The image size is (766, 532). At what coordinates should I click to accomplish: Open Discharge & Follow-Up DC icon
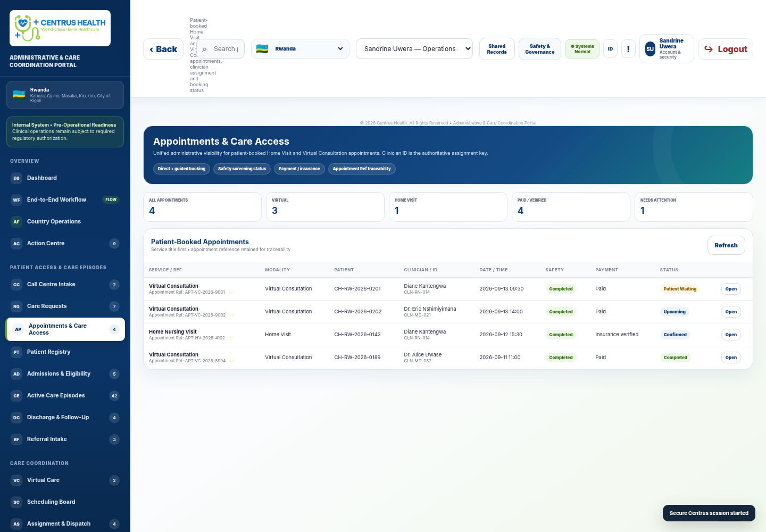click(16, 418)
